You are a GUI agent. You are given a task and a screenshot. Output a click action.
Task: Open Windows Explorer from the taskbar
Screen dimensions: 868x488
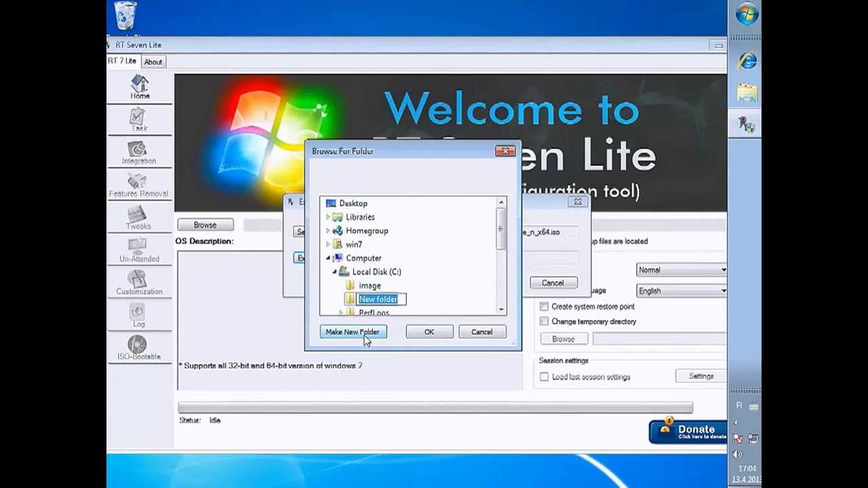click(747, 93)
